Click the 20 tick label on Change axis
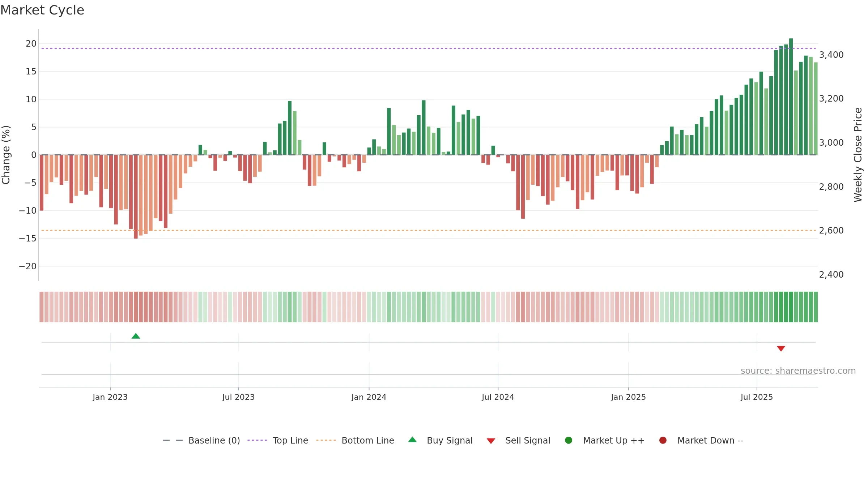Image resolution: width=868 pixels, height=488 pixels. point(31,44)
